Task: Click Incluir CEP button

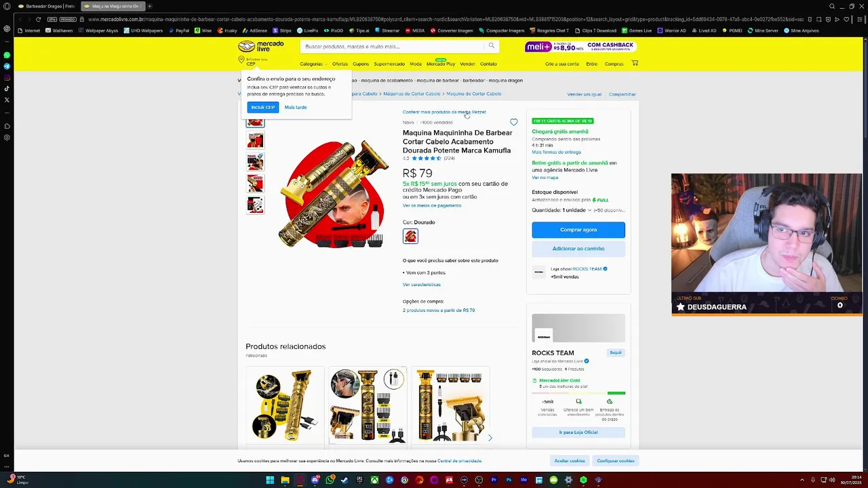Action: pos(262,107)
